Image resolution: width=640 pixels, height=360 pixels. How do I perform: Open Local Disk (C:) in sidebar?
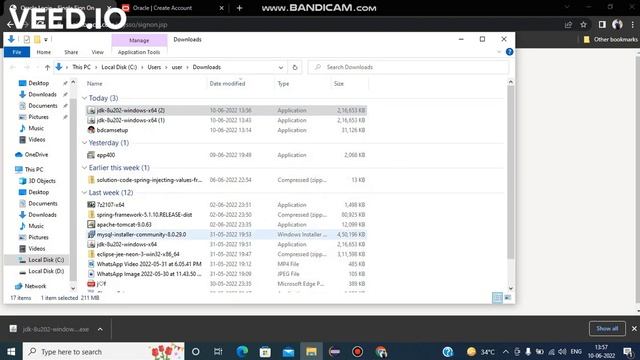point(46,260)
